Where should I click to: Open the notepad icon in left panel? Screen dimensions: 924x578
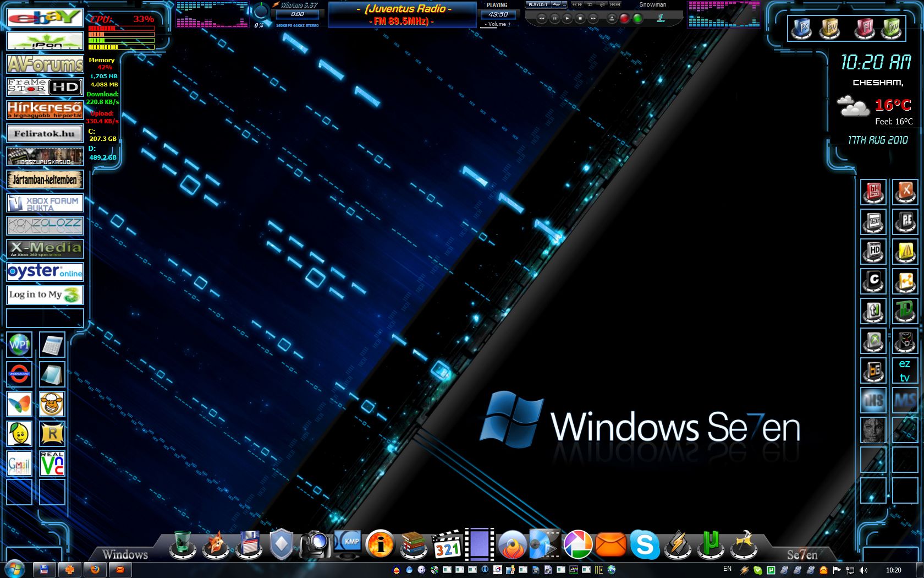pos(52,374)
